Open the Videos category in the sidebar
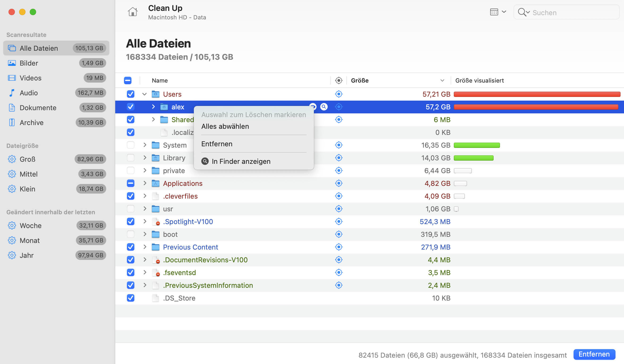Image resolution: width=624 pixels, height=364 pixels. (30, 78)
